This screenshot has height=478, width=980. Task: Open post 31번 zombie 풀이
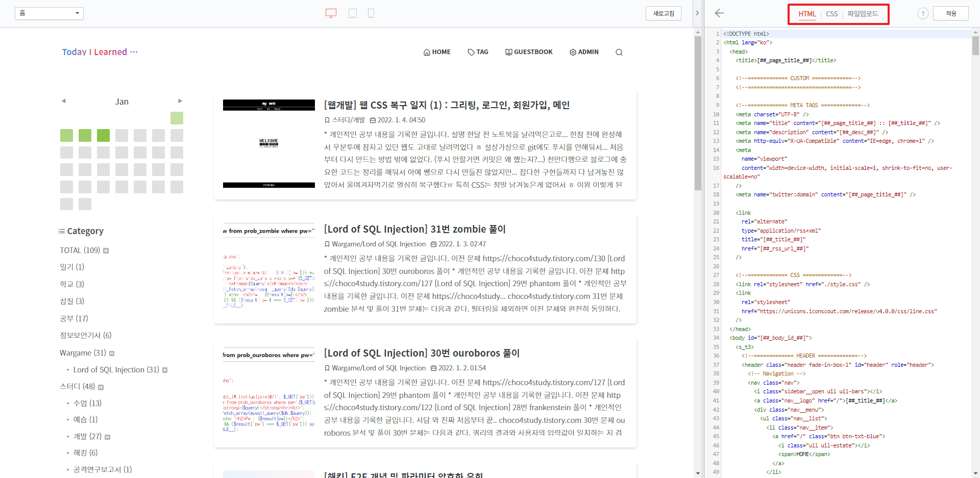coord(414,229)
